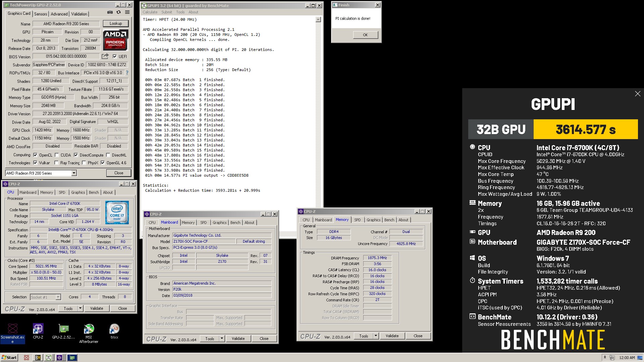Open the Tools menu in GPUPI
The image size is (644, 362).
[x=180, y=12]
